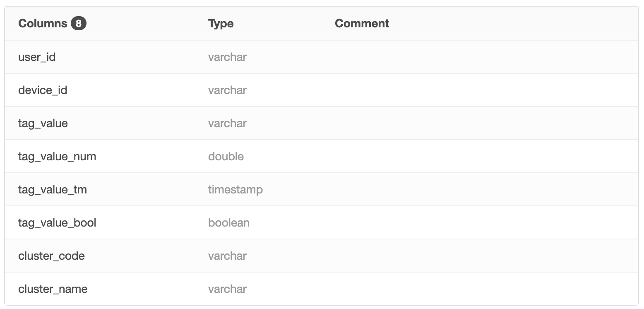644x309 pixels.
Task: Click the Comment column header
Action: point(362,24)
